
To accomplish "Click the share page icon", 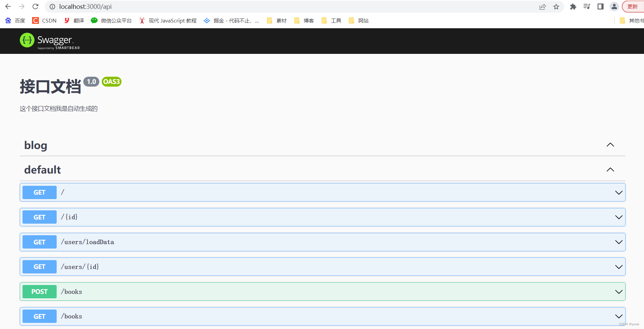I will coord(543,6).
